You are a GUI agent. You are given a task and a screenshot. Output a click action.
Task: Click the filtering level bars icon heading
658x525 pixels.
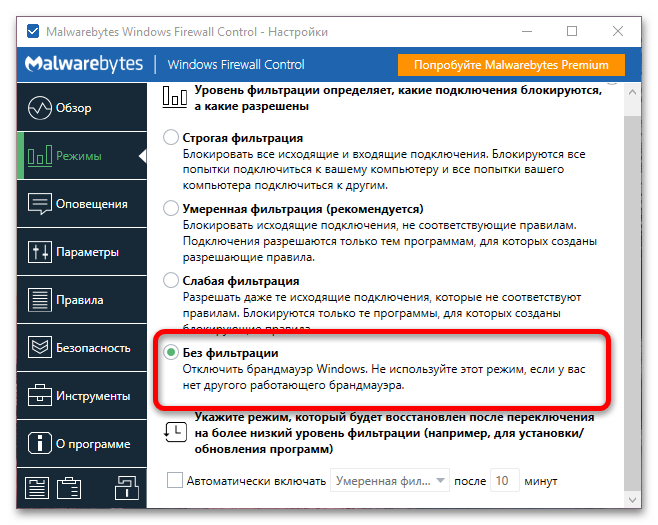(x=175, y=97)
